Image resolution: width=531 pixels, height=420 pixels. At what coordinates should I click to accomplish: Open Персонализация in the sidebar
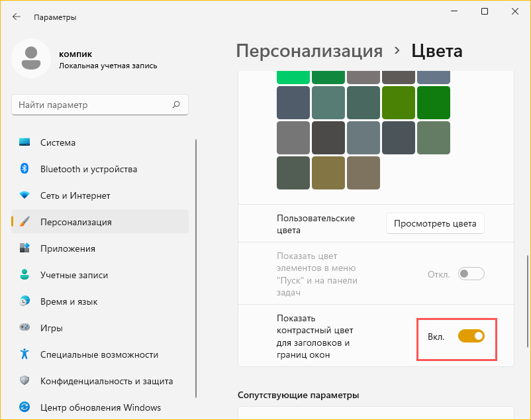click(x=100, y=221)
